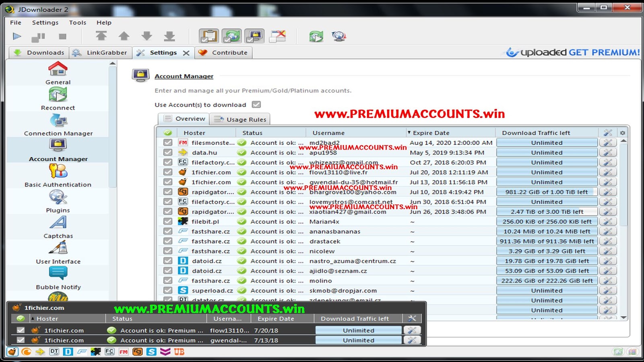
Task: Select Account Manager entry in sidebar
Action: pyautogui.click(x=58, y=150)
